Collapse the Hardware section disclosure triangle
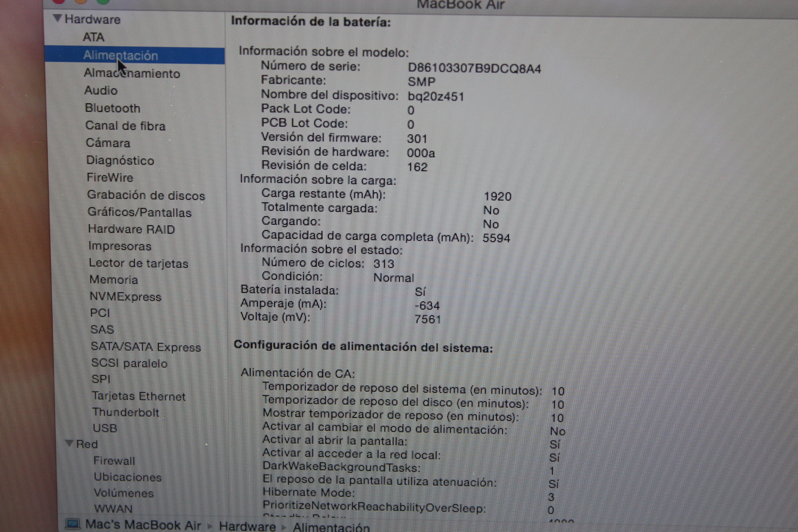The height and width of the screenshot is (532, 798). (x=57, y=18)
